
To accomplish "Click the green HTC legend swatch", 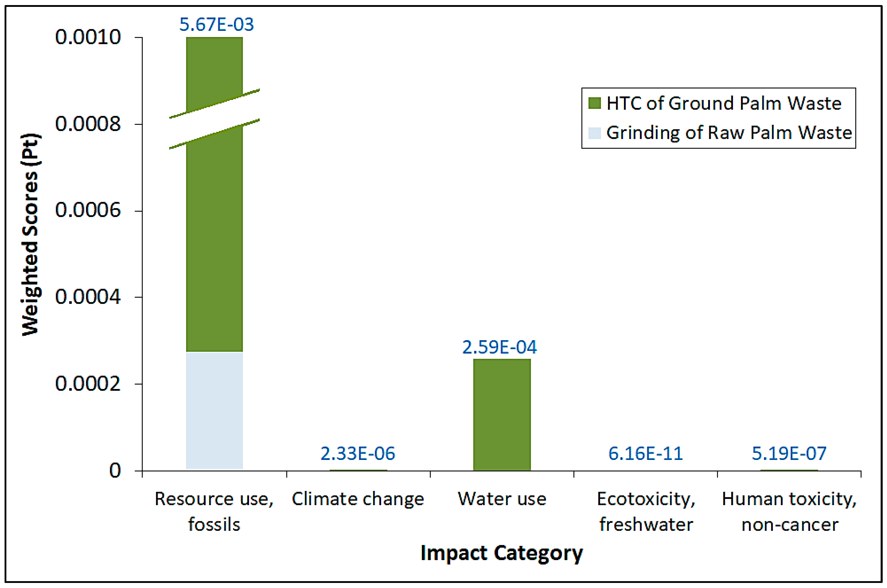I will [595, 103].
